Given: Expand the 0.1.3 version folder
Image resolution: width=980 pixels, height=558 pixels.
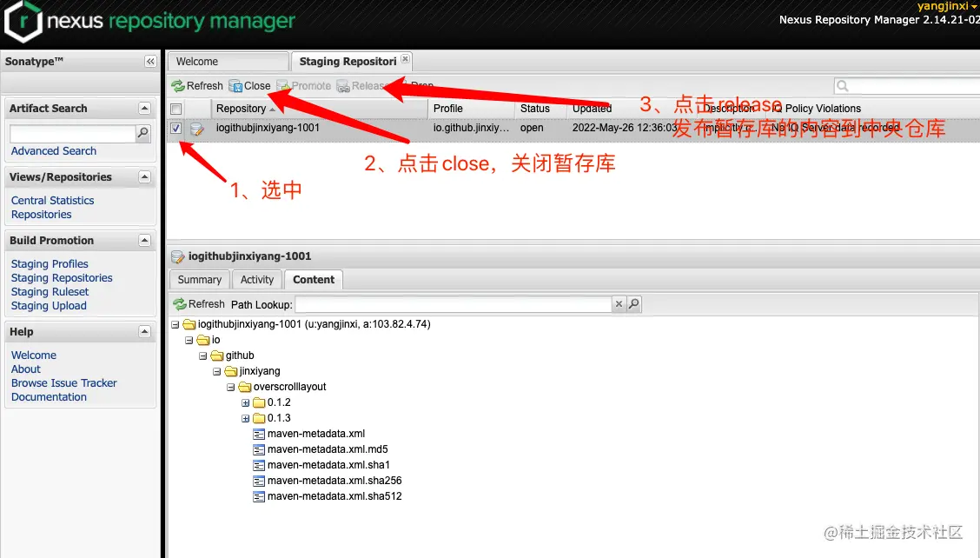Looking at the screenshot, I should click(246, 419).
